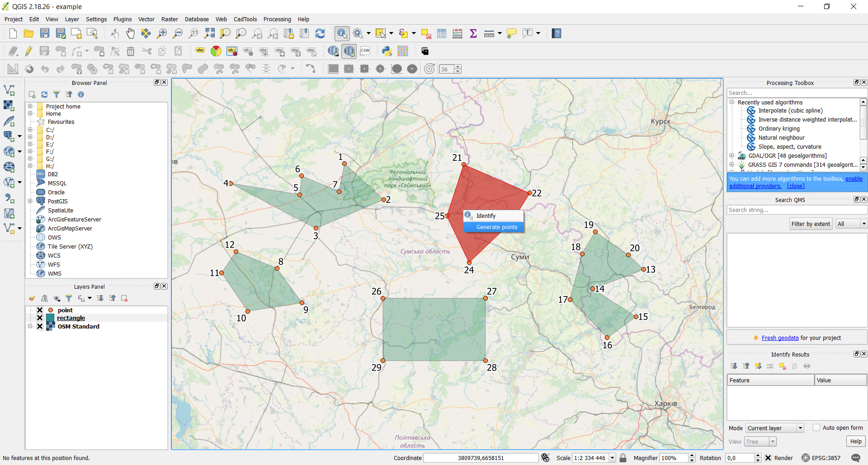Open the Python console icon
Viewport: 868px width, 465px height.
(387, 51)
